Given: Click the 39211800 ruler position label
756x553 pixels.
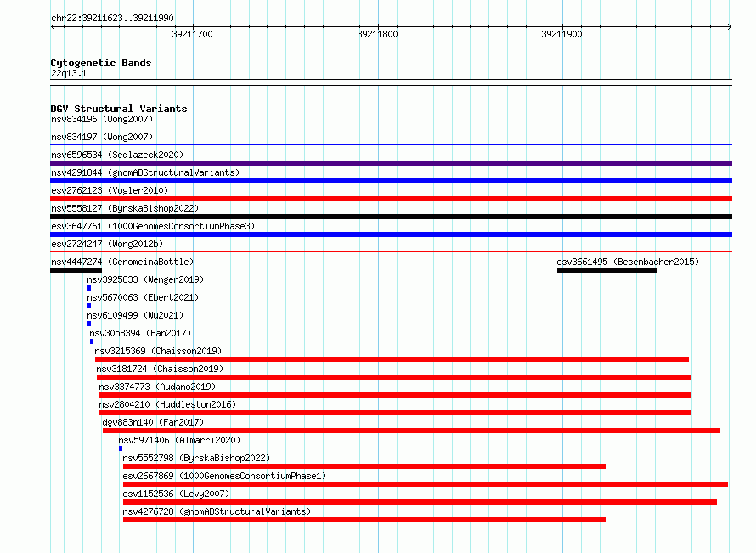Looking at the screenshot, I should tap(377, 34).
